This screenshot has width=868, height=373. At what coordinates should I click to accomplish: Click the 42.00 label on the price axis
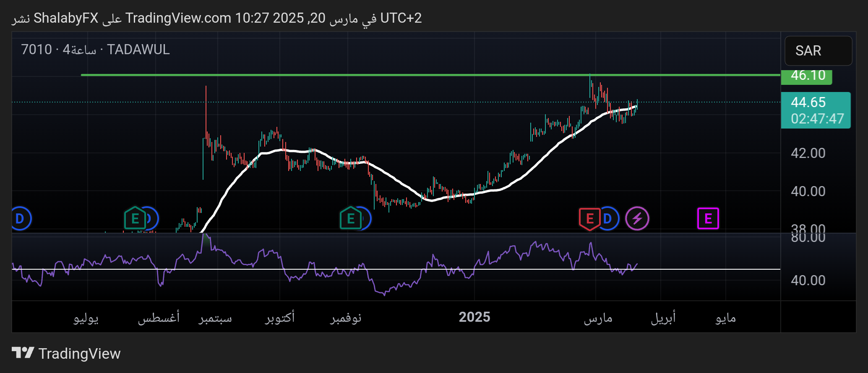click(808, 153)
